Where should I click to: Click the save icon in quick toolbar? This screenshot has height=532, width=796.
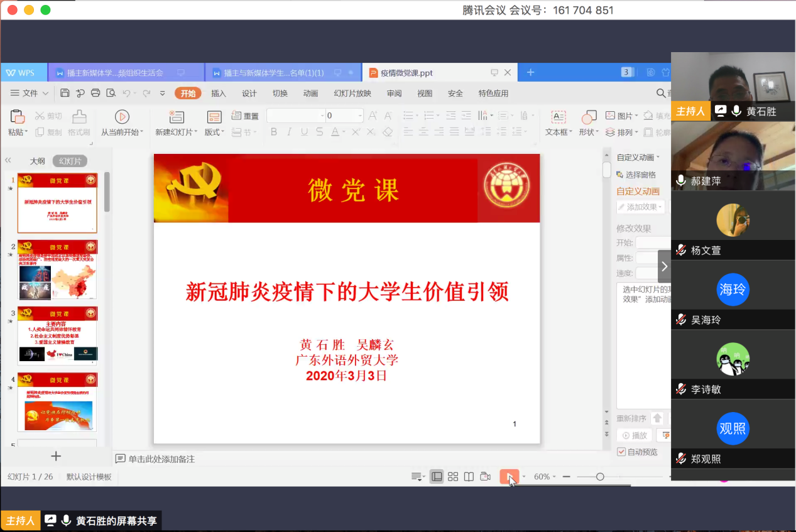65,94
